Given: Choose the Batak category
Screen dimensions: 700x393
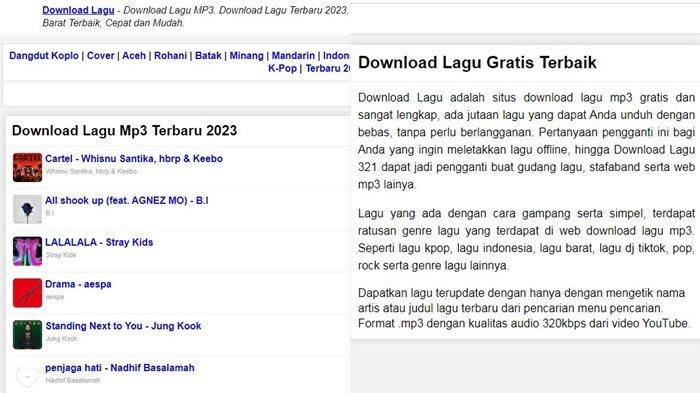Looking at the screenshot, I should (208, 56).
